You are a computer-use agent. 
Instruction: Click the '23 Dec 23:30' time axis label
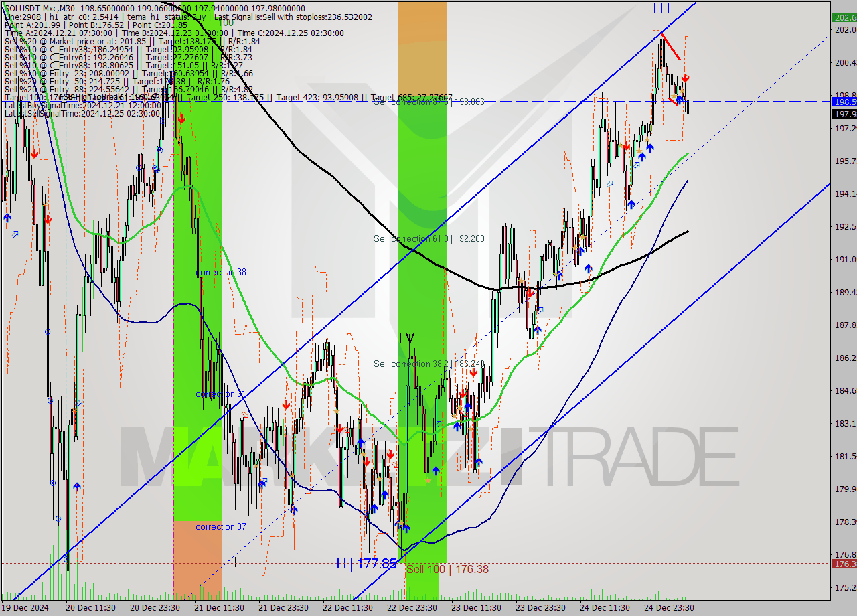pos(540,608)
